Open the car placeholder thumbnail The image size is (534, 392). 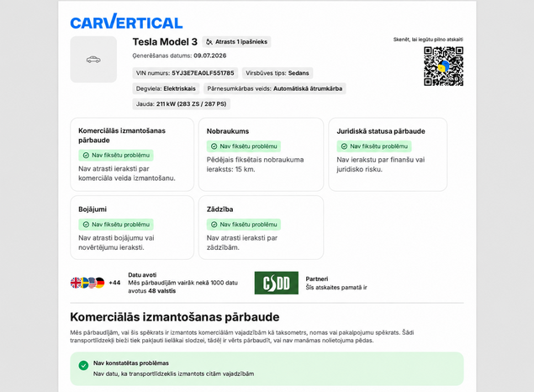click(x=93, y=59)
